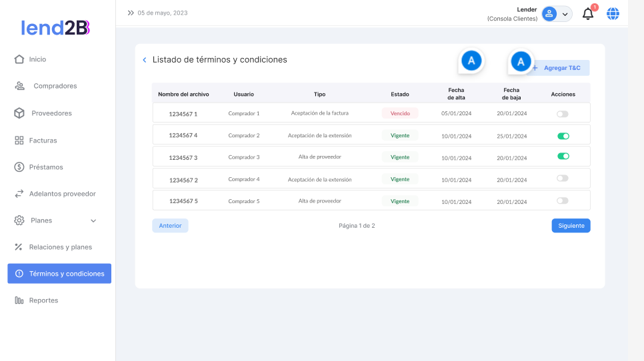
Task: Go back using the arrow beside title
Action: (145, 60)
